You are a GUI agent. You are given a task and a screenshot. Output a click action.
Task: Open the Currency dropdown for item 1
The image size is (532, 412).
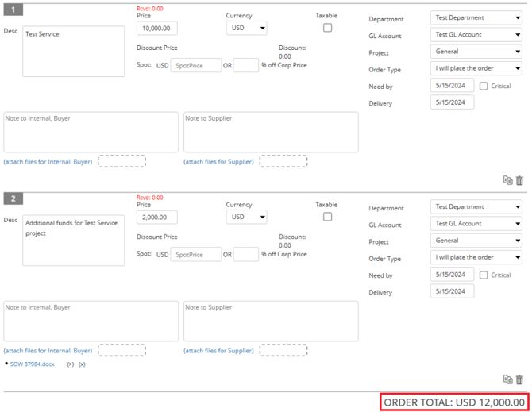click(x=246, y=28)
